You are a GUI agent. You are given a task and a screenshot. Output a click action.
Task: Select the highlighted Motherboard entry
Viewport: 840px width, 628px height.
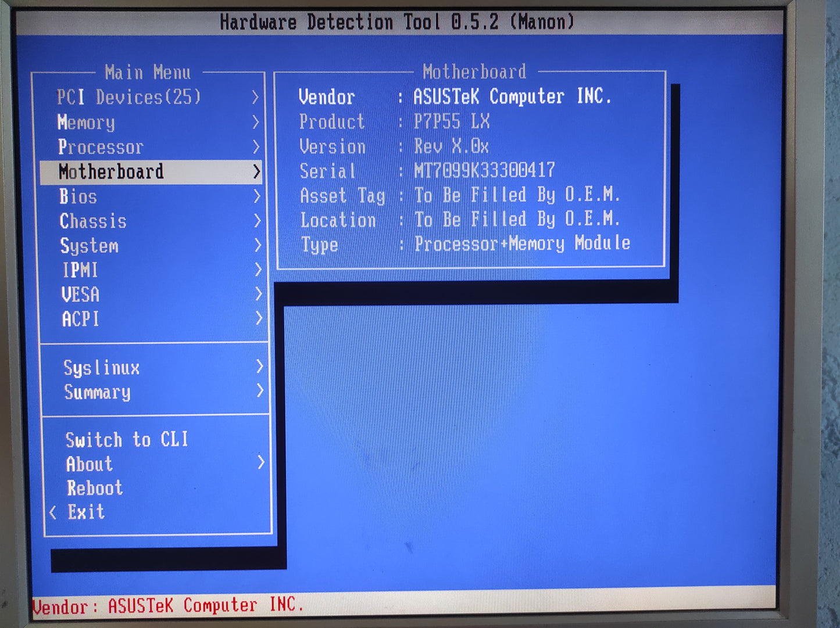[111, 172]
